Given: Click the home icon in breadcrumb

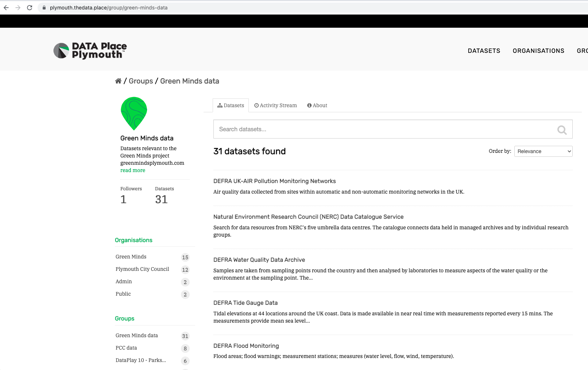Looking at the screenshot, I should pyautogui.click(x=118, y=81).
